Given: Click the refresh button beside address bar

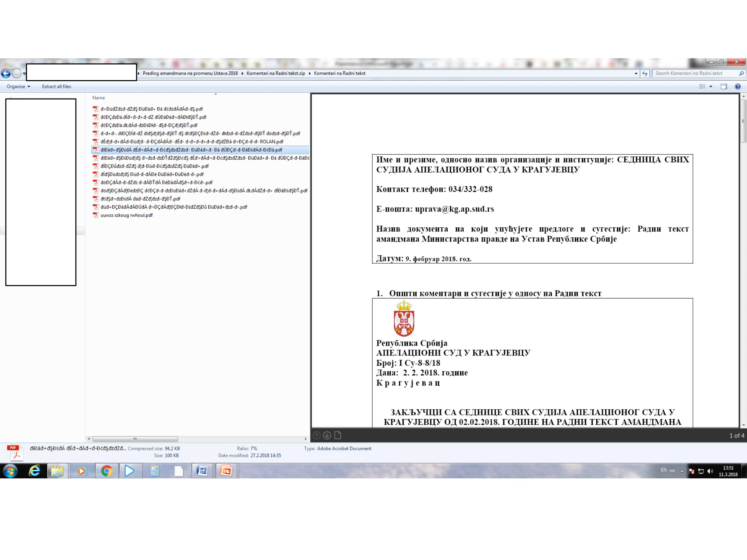Looking at the screenshot, I should [x=645, y=73].
